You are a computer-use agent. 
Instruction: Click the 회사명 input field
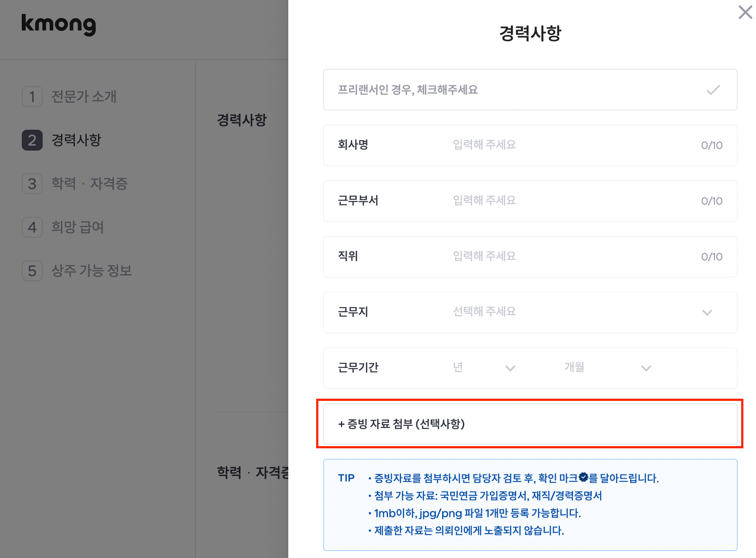(x=566, y=145)
